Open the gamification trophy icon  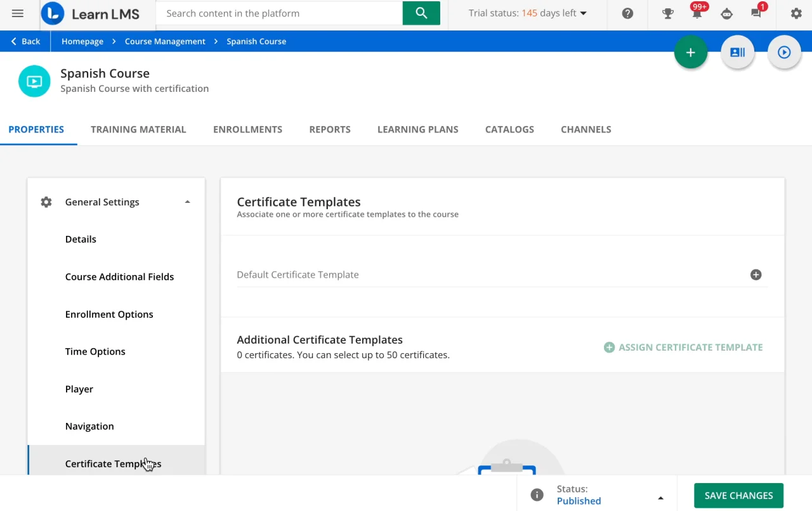(667, 13)
